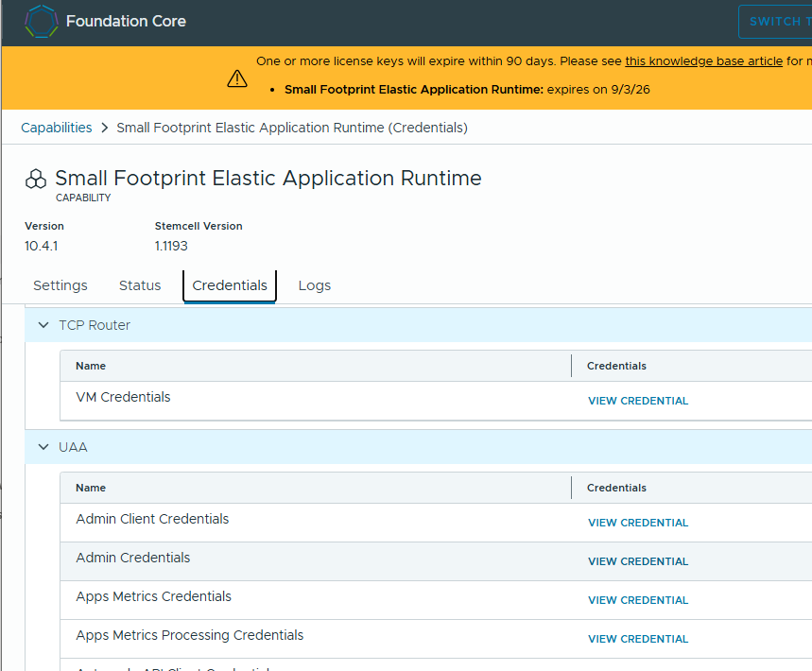Click the TCP Router section title
The height and width of the screenshot is (671, 812).
[x=95, y=325]
